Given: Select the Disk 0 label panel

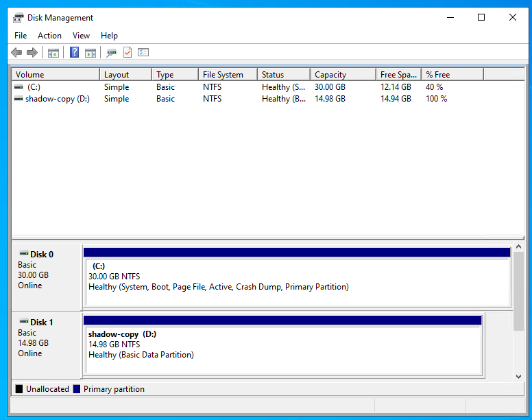Looking at the screenshot, I should [47, 277].
